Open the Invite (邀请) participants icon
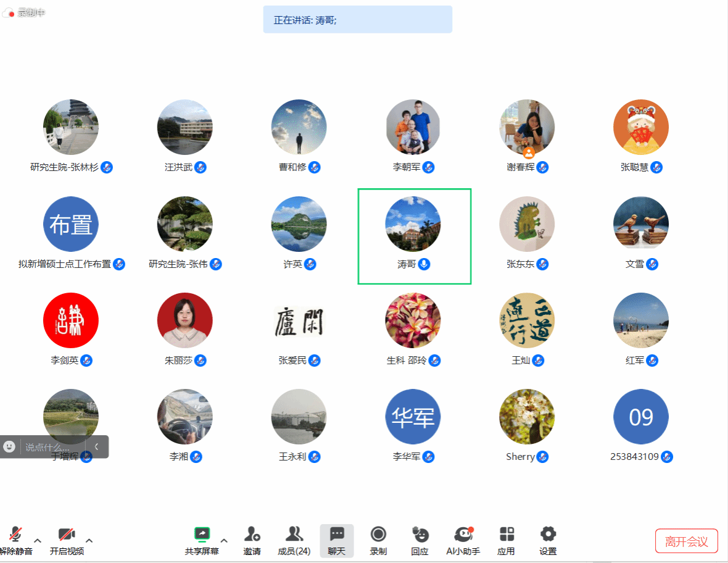This screenshot has width=728, height=563. pos(252,535)
